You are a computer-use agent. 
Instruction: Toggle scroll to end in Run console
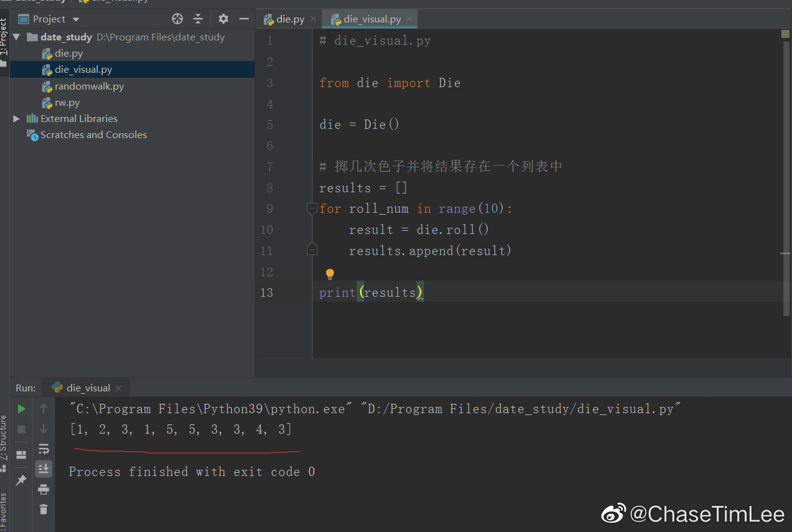click(x=43, y=469)
